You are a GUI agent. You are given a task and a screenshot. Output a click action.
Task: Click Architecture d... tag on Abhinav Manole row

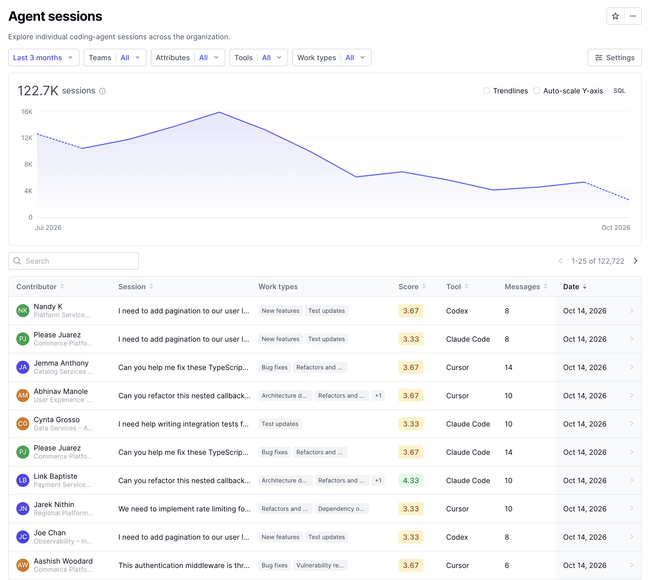[284, 396]
